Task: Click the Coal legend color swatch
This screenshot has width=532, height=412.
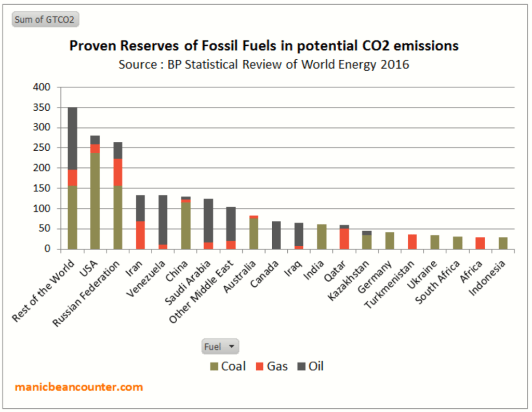Action: (x=214, y=367)
